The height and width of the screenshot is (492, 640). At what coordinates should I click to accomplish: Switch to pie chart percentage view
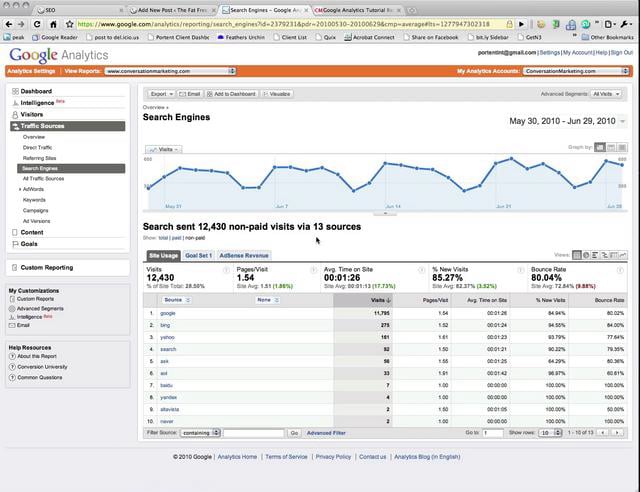coord(586,255)
